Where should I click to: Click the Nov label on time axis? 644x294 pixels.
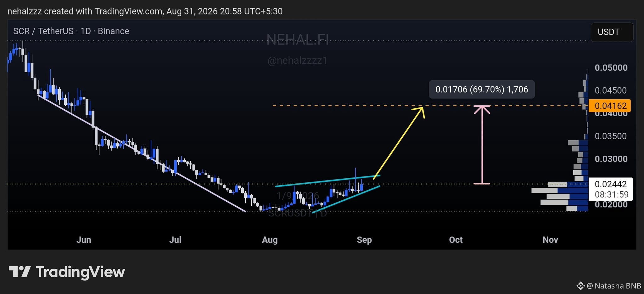point(550,240)
